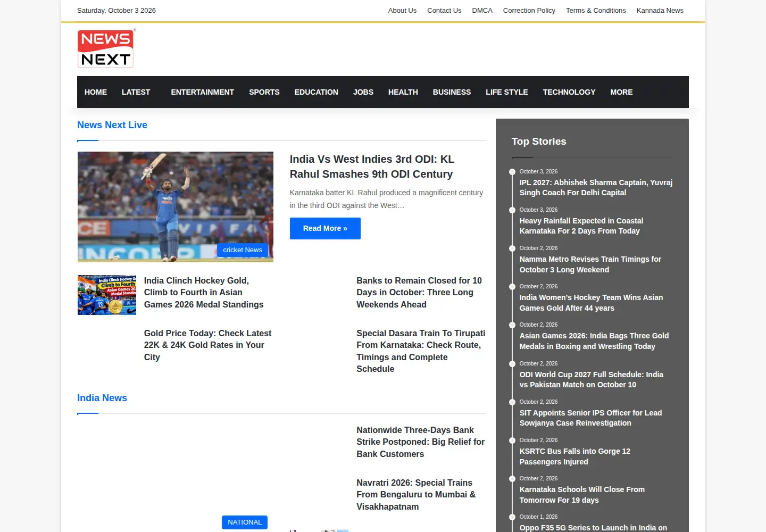Open Namma Metro Revises Train Timings story
766x532 pixels.
click(590, 264)
